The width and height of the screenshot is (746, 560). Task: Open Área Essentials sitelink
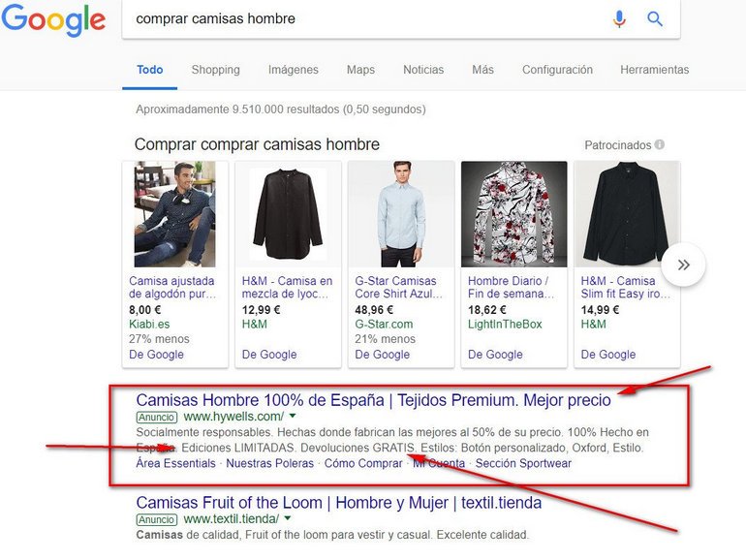click(x=175, y=463)
